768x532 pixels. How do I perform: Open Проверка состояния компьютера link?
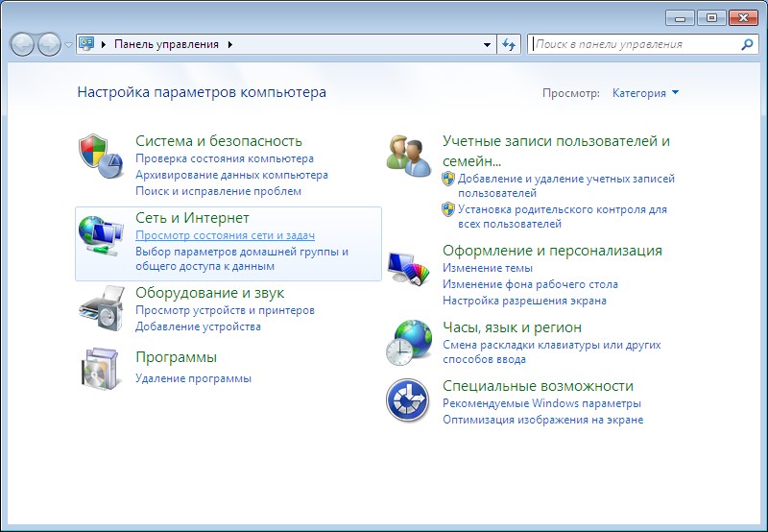(x=225, y=158)
